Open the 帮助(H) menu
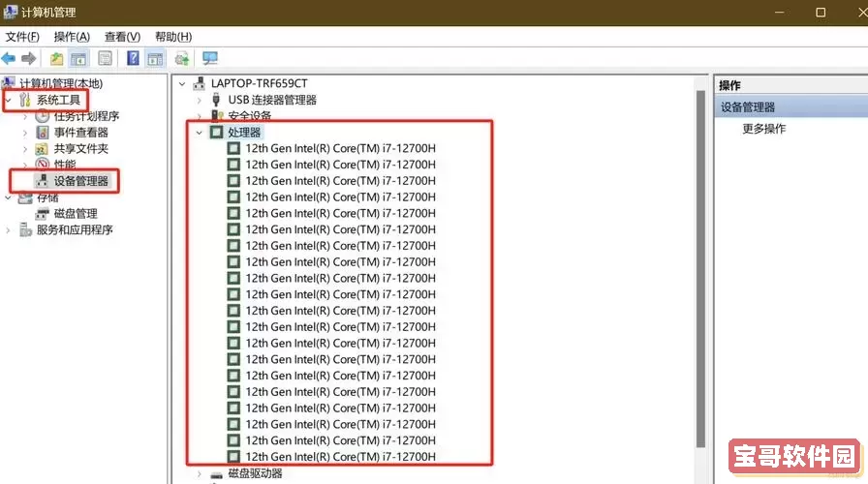 pyautogui.click(x=173, y=37)
